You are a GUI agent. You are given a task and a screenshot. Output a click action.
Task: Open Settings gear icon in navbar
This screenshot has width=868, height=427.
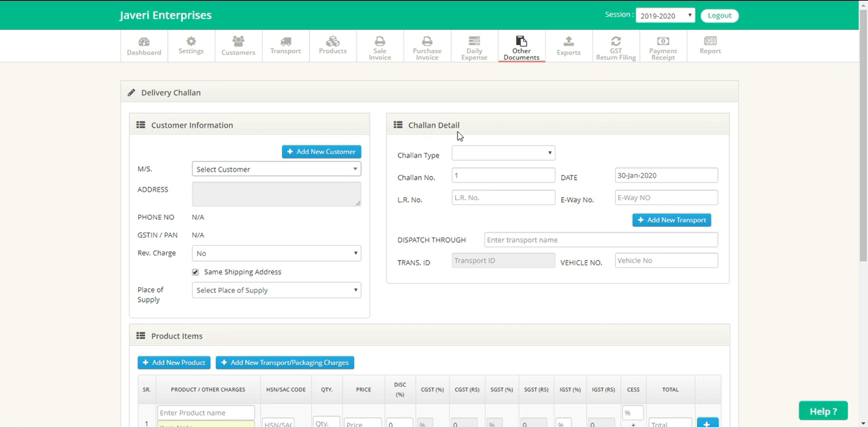[x=191, y=41]
